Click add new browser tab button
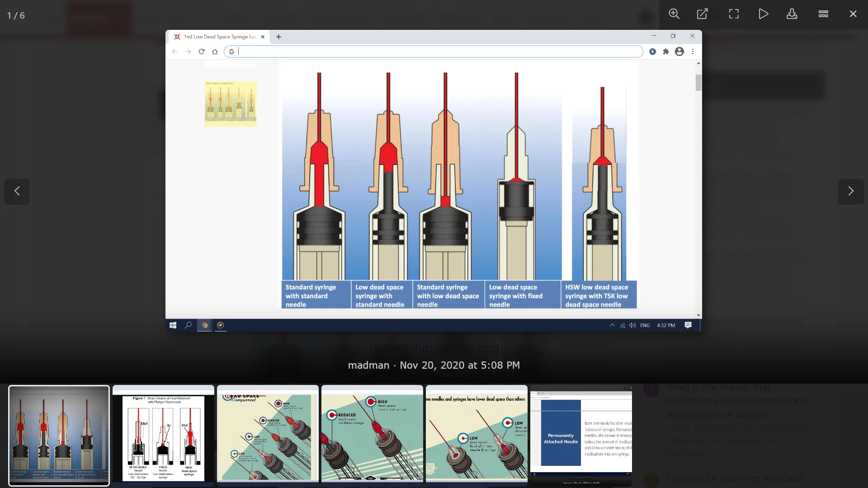This screenshot has height=488, width=868. click(x=278, y=36)
